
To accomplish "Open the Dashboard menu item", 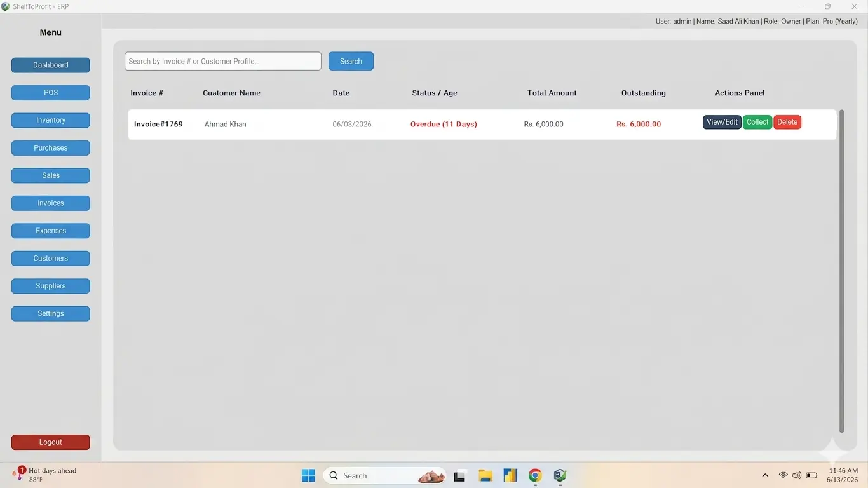I will (x=50, y=65).
